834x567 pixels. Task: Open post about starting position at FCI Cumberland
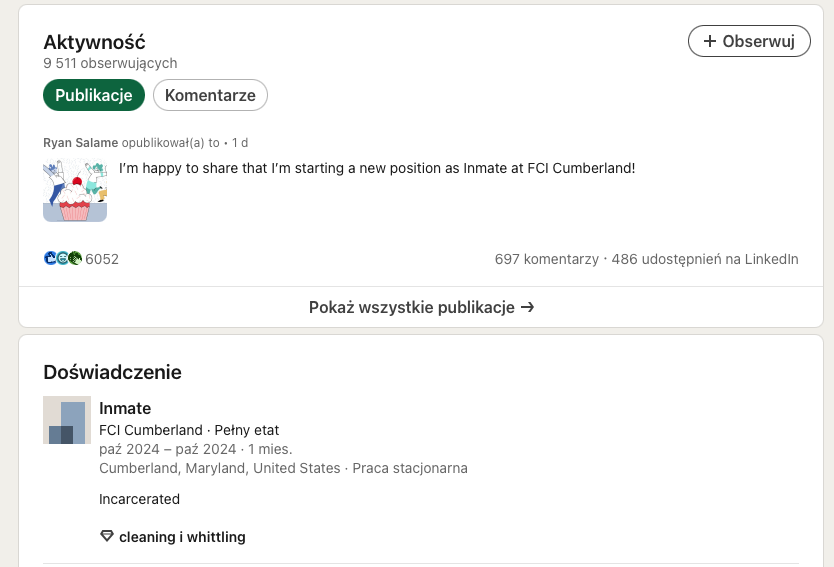click(377, 168)
